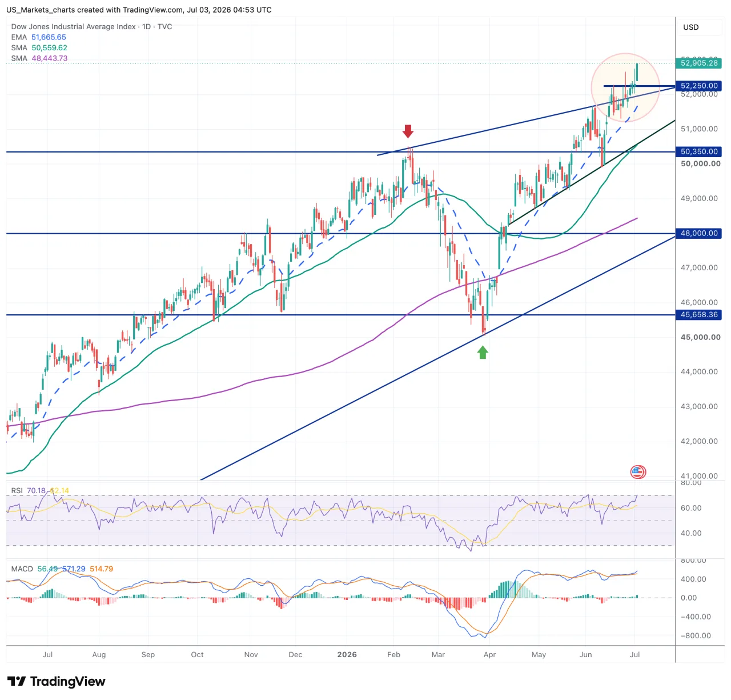Click the 51,000.00 price axis value
Screen dimensions: 731x700
(x=699, y=129)
